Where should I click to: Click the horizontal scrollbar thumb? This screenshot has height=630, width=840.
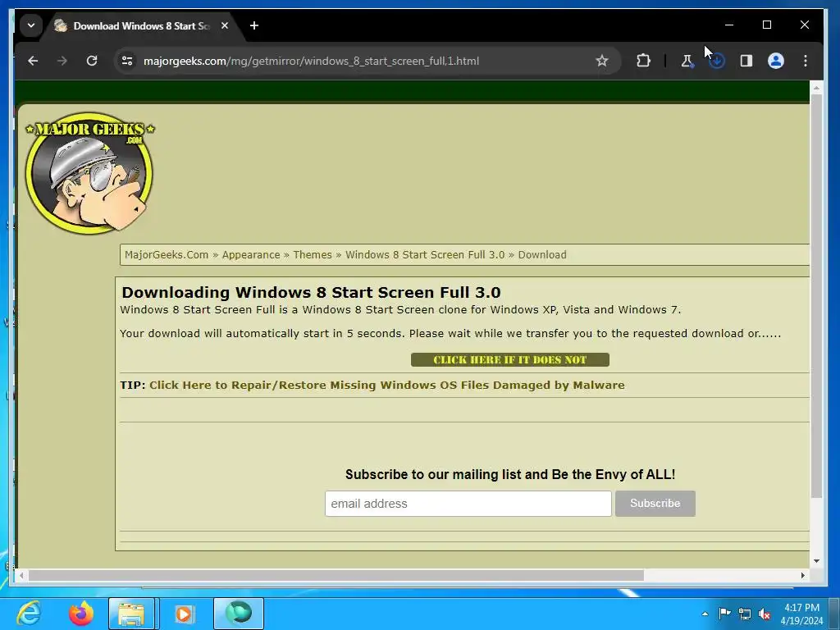coord(336,575)
